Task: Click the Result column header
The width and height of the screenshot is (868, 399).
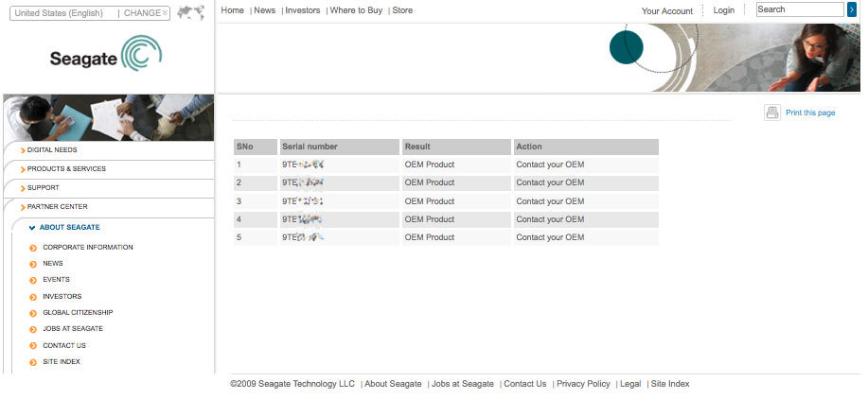Action: pos(456,147)
